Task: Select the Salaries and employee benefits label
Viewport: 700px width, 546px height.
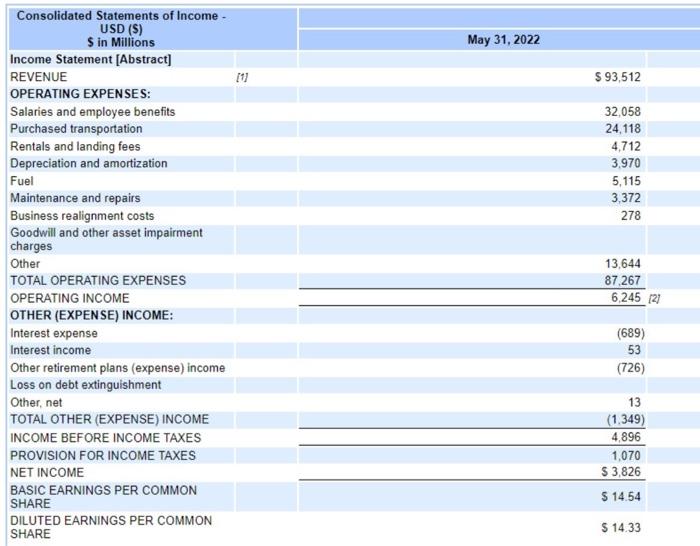Action: point(92,112)
